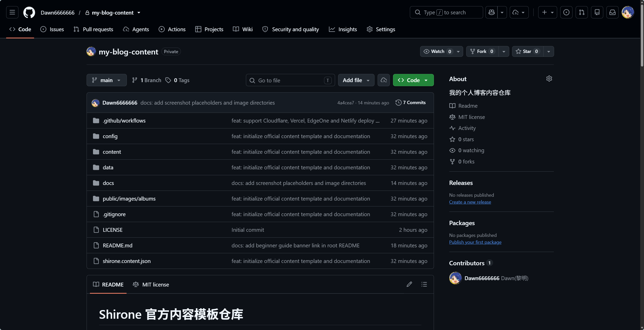Select the MIT license tab below files
The height and width of the screenshot is (330, 644).
tap(151, 284)
